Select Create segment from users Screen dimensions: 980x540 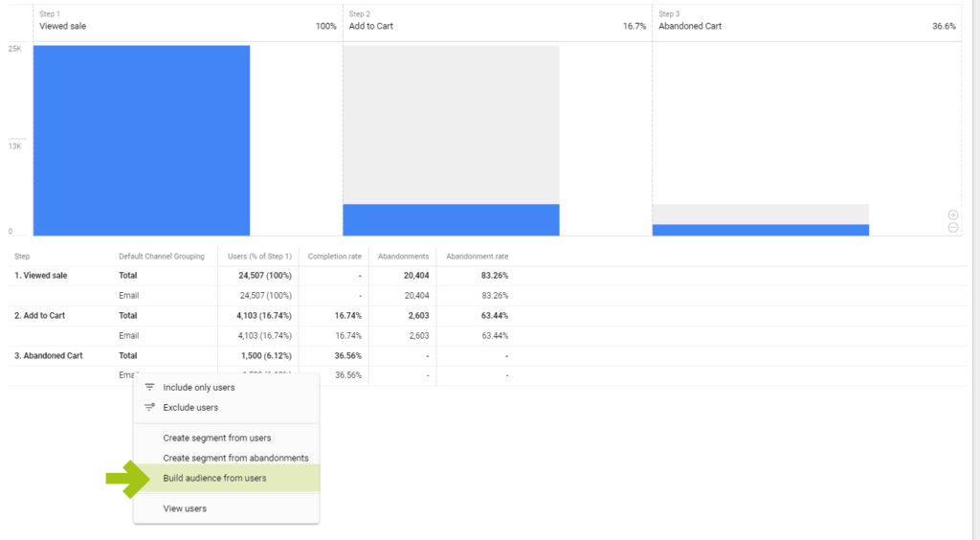tap(217, 439)
